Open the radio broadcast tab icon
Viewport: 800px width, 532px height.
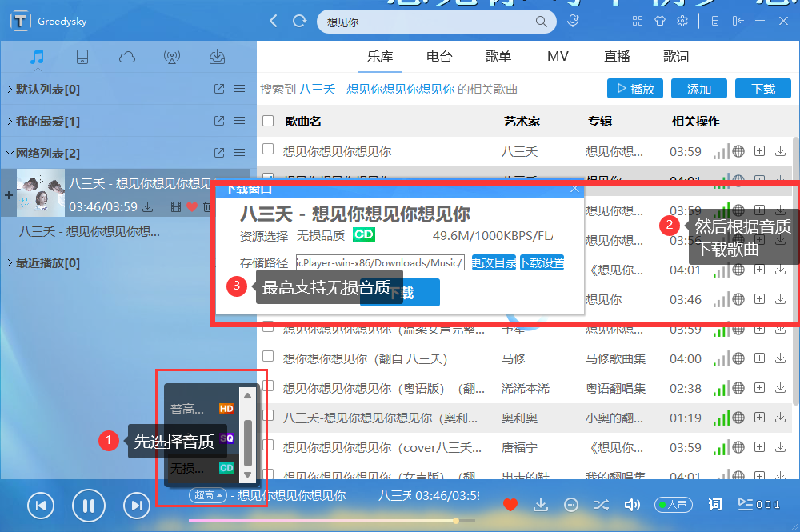point(172,57)
